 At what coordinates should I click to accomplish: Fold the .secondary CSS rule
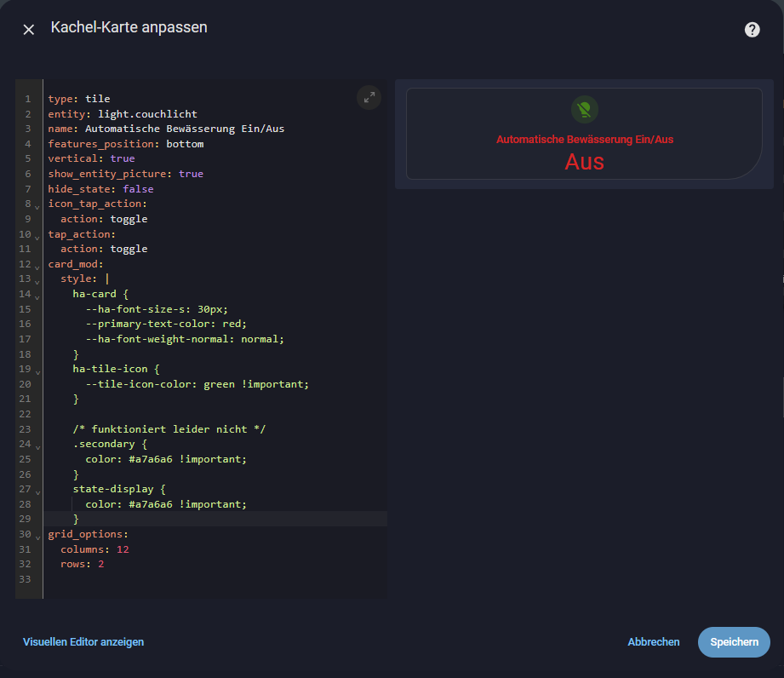[37, 445]
